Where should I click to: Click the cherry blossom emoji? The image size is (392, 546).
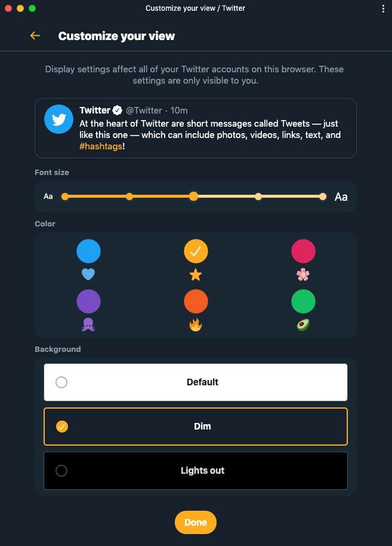click(x=303, y=274)
